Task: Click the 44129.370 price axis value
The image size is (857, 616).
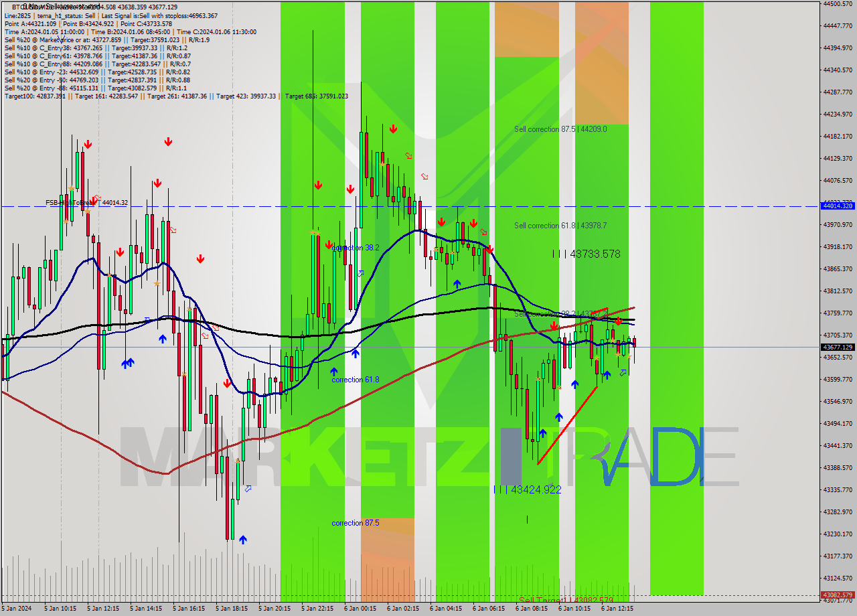Action: 838,158
